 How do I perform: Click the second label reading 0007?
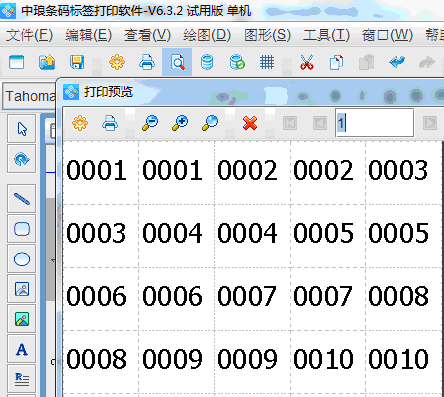tap(323, 296)
